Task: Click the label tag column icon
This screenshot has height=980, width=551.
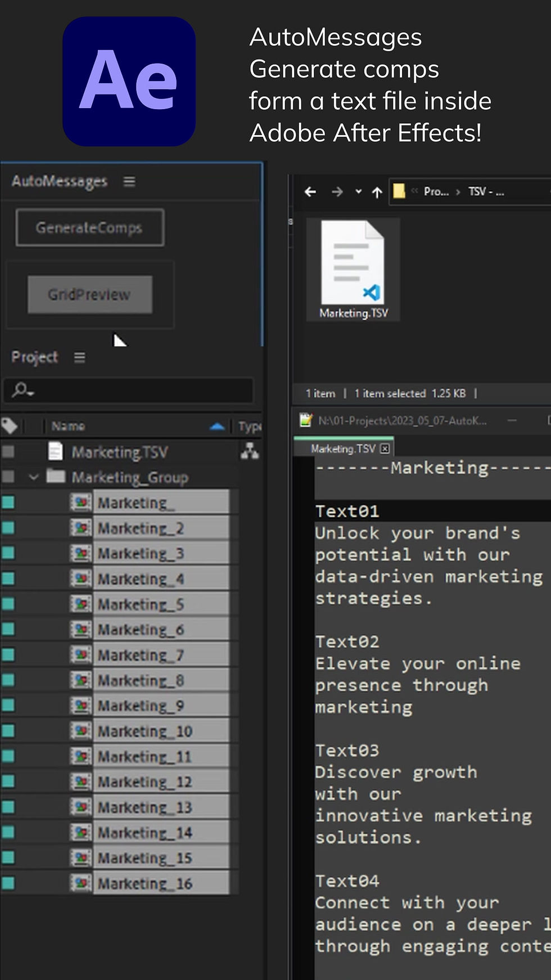Action: tap(9, 426)
